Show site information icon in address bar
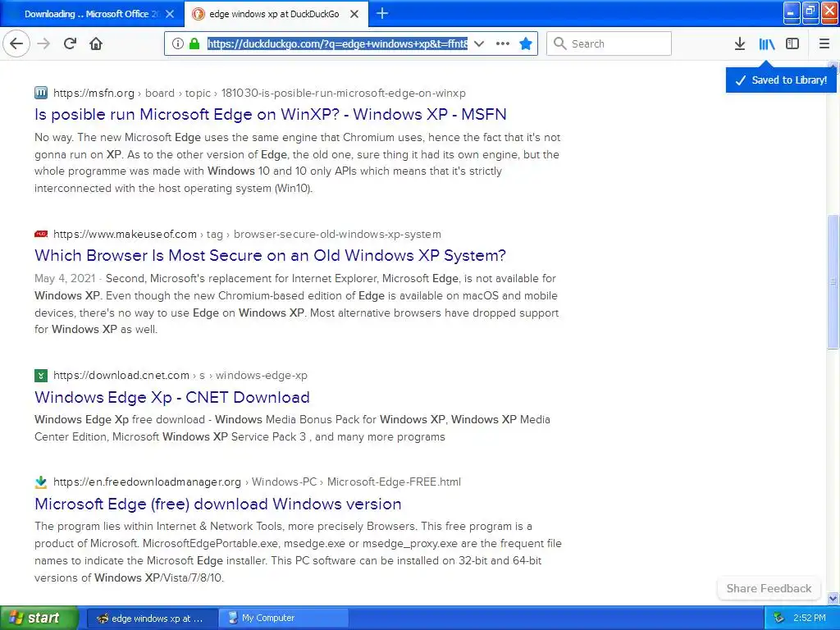 pyautogui.click(x=177, y=43)
